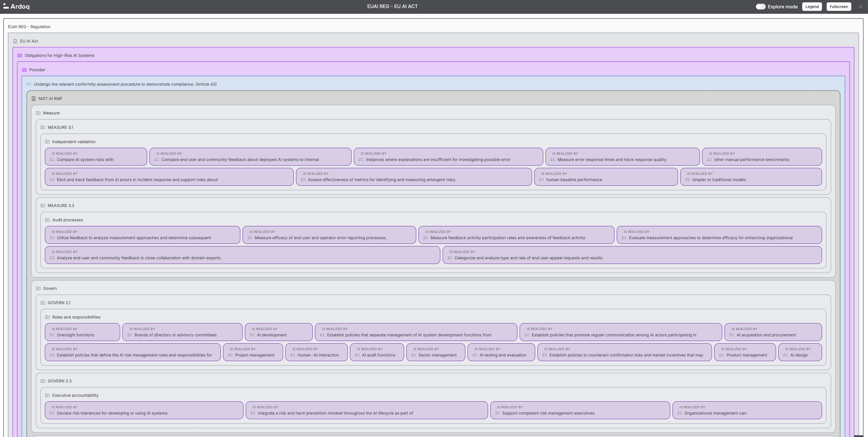Click the checklist icon on the Project management card
868x437 pixels.
[230, 355]
